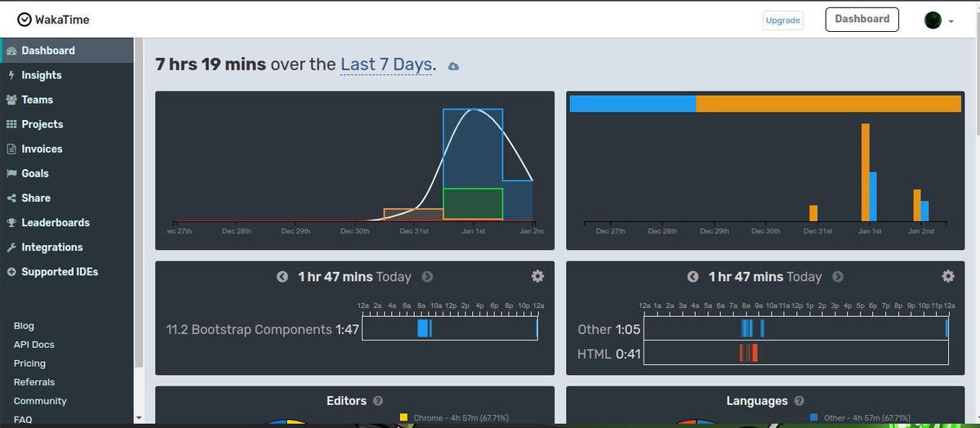Go to previous day in projects panel
The height and width of the screenshot is (428, 980).
pyautogui.click(x=282, y=277)
